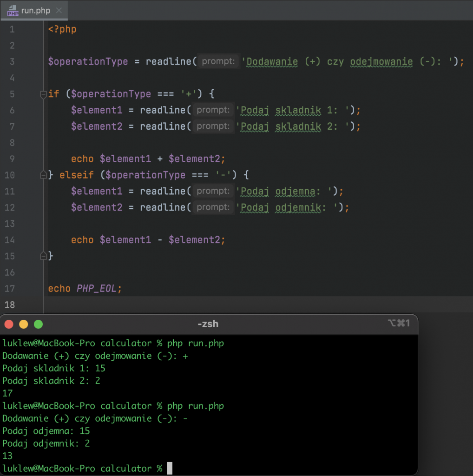Click first 'php run.php' command in terminal
Viewport: 473px width, 476px height.
[x=196, y=344]
